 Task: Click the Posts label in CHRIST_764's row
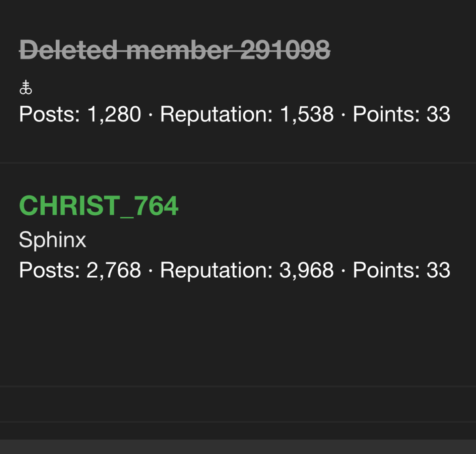coord(49,270)
